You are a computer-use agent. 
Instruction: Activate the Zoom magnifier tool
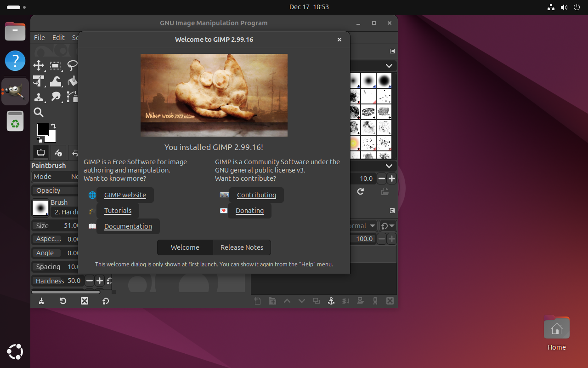[39, 112]
